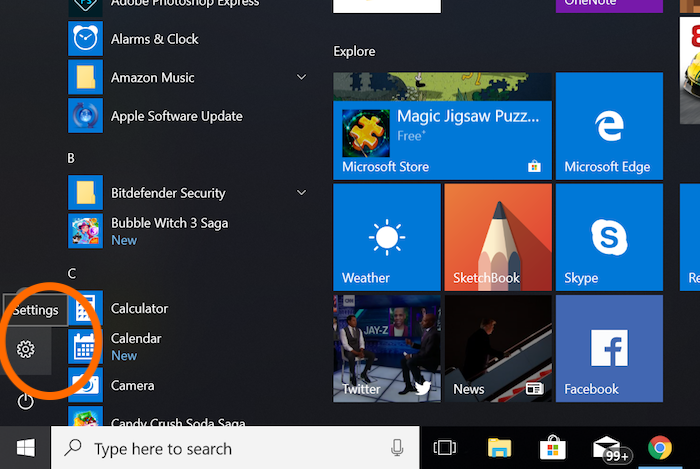This screenshot has width=700, height=469.
Task: Open Settings gear icon in Start menu
Action: coord(25,349)
